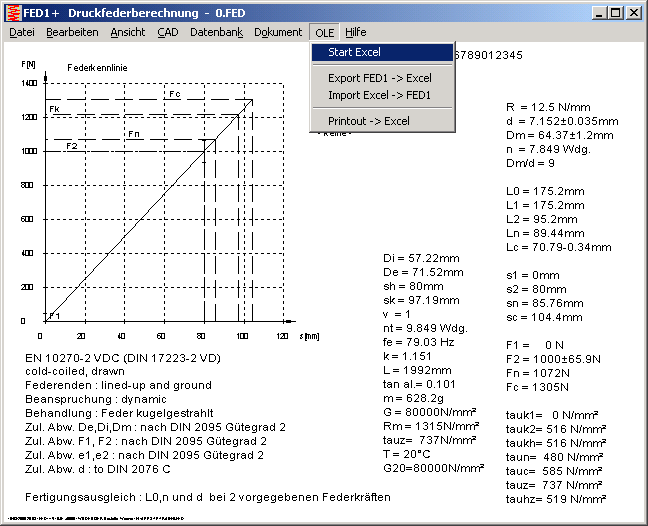Click the R = 12.5 N/mm value

pos(548,107)
